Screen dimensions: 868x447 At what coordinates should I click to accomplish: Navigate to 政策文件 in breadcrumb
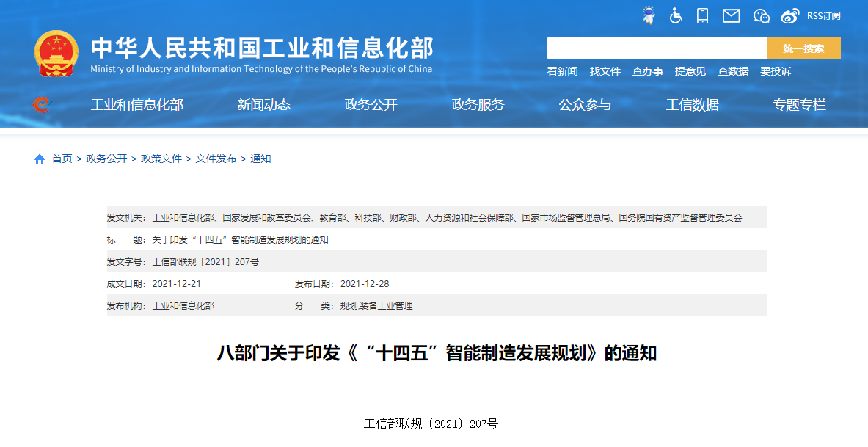(x=161, y=159)
